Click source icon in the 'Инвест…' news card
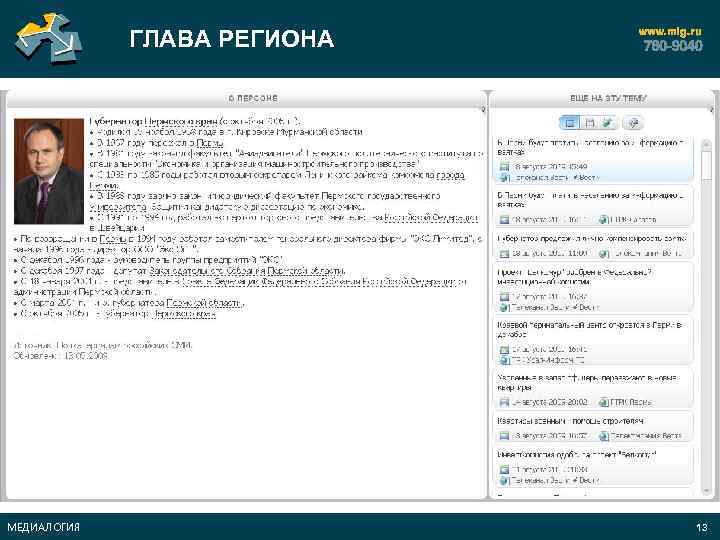 point(504,480)
